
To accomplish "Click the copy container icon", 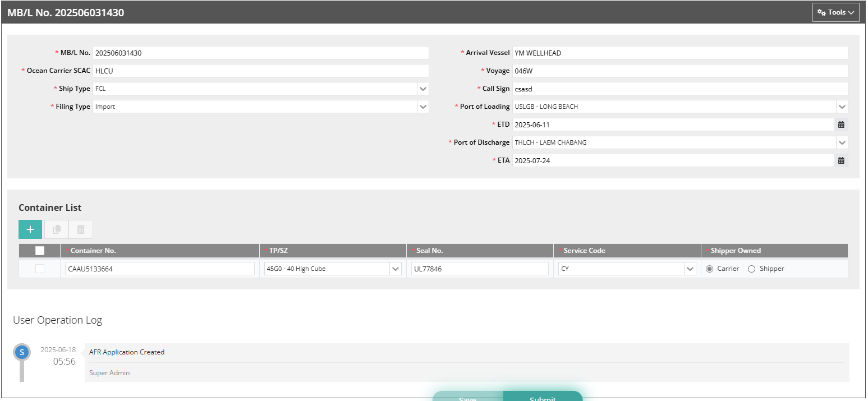I will click(x=57, y=229).
